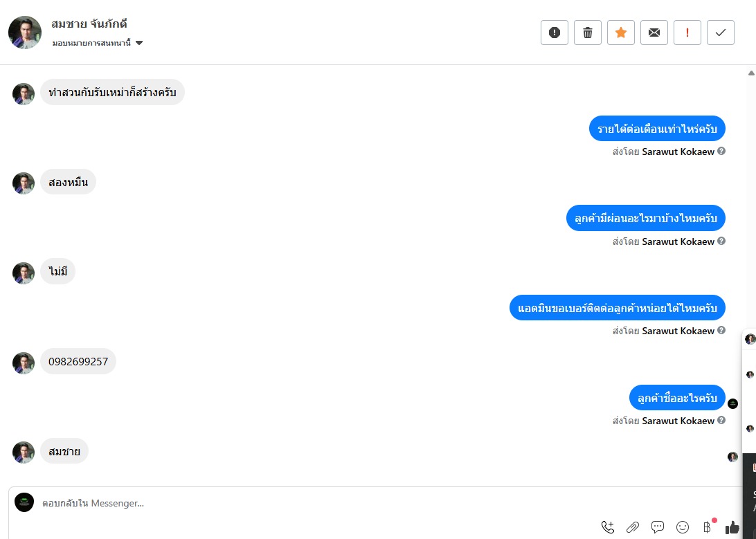Open the assign conversation dropdown arrow
Image resolution: width=756 pixels, height=539 pixels.
click(x=139, y=43)
